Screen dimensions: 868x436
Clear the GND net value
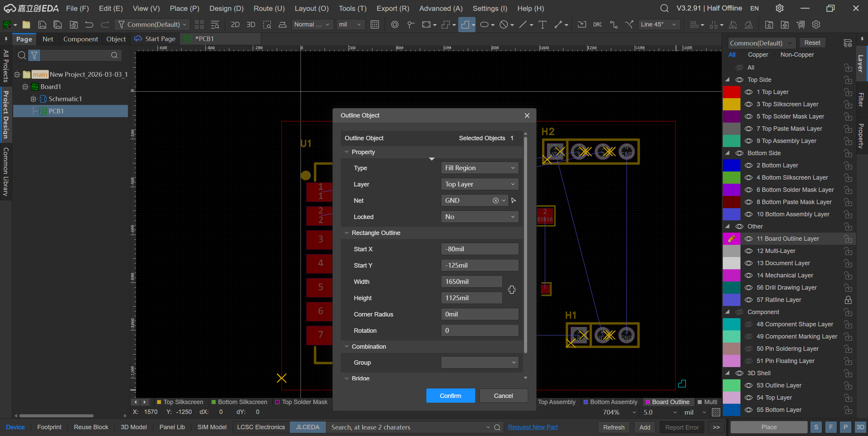(x=496, y=200)
